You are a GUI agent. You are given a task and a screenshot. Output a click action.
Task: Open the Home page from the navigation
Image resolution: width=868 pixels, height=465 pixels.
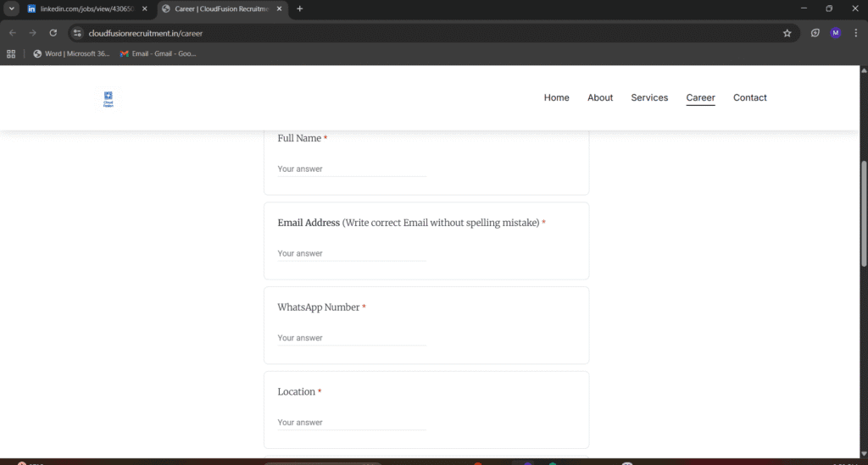[x=556, y=98]
